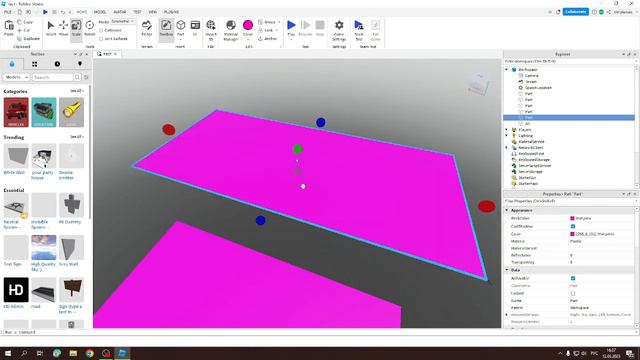The image size is (640, 360).
Task: Toggle the Locked property checkbox
Action: [x=573, y=293]
